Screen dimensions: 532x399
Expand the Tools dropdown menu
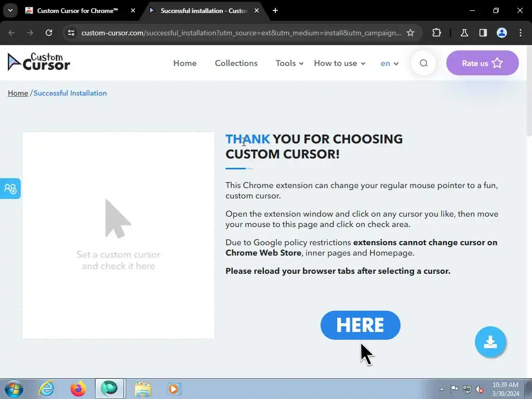point(289,63)
